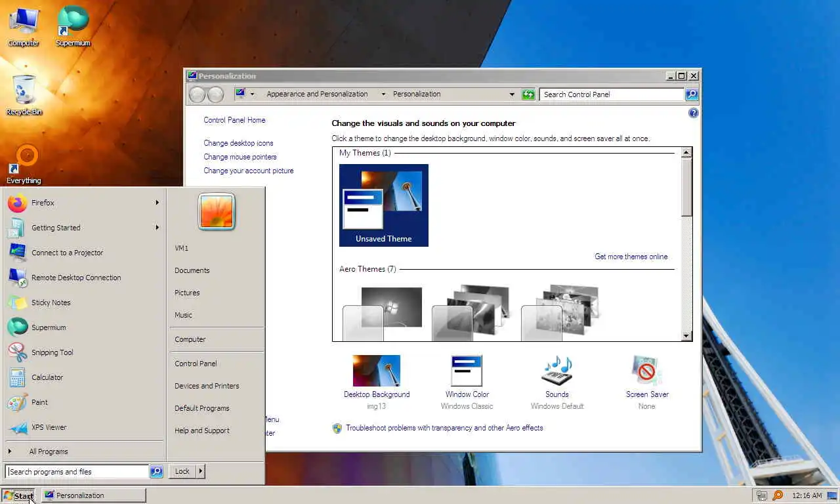Click the refresh button in address bar
840x504 pixels.
click(528, 94)
